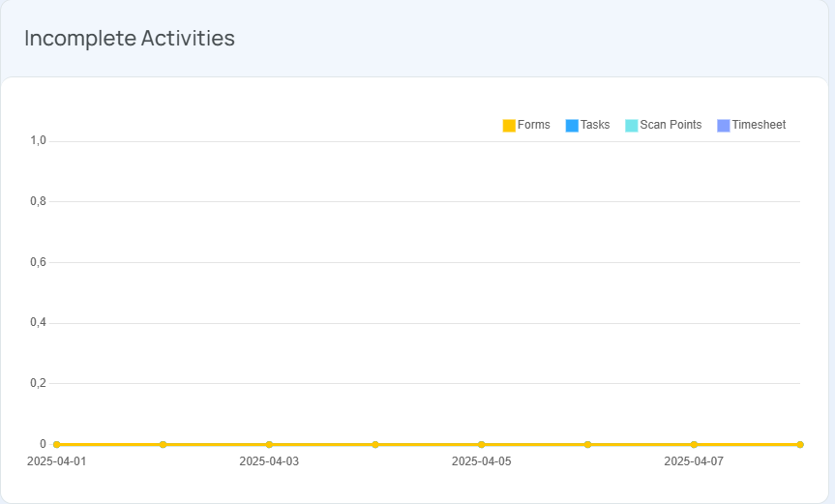The image size is (835, 504).
Task: Click the Incomplete Activities heading
Action: 130,39
